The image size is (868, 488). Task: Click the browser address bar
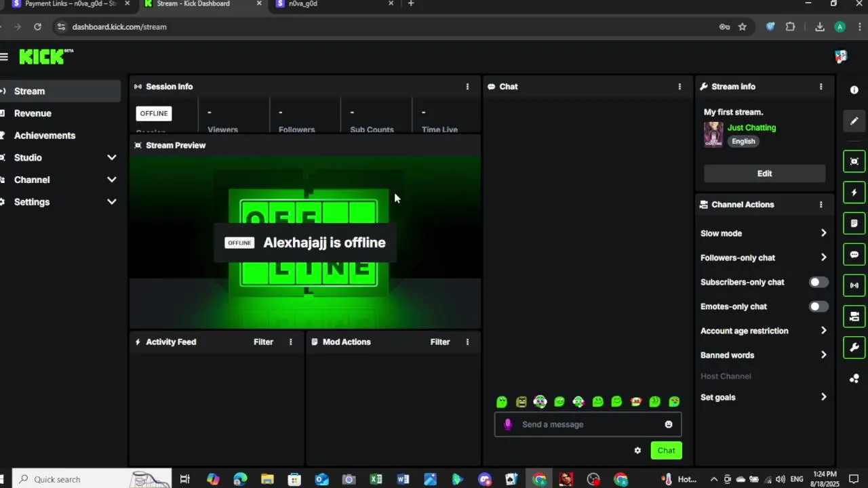pyautogui.click(x=387, y=27)
